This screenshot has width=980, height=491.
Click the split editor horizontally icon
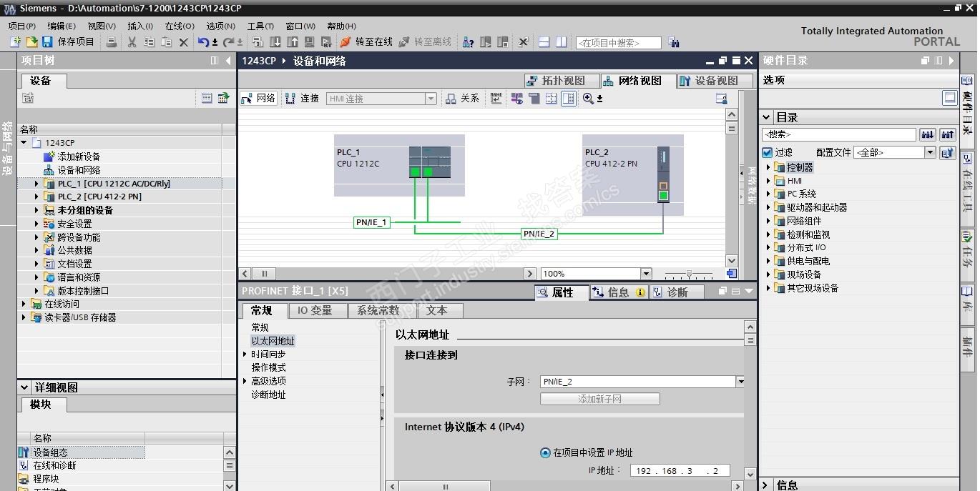pyautogui.click(x=544, y=42)
